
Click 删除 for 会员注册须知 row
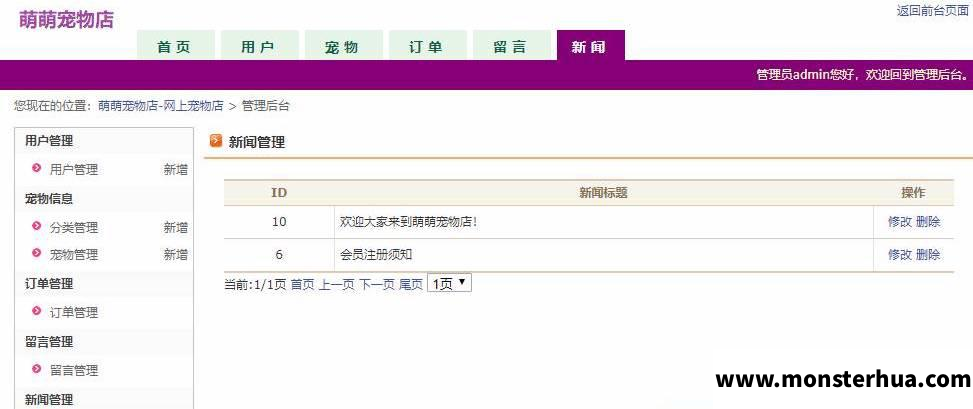tap(928, 254)
